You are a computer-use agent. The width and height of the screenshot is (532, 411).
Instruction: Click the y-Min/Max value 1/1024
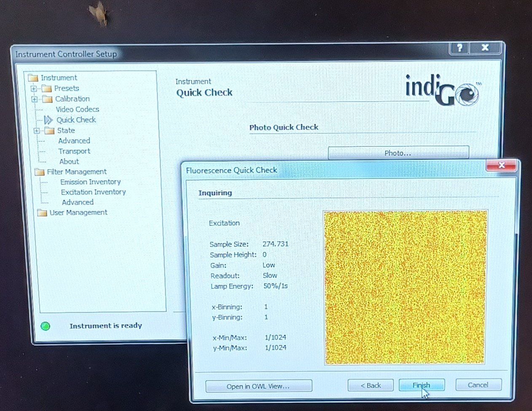[276, 348]
